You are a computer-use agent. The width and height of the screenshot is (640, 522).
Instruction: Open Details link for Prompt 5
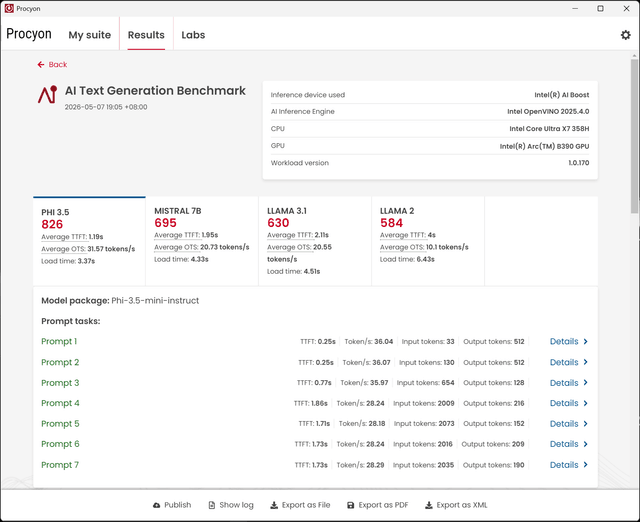[x=564, y=424]
